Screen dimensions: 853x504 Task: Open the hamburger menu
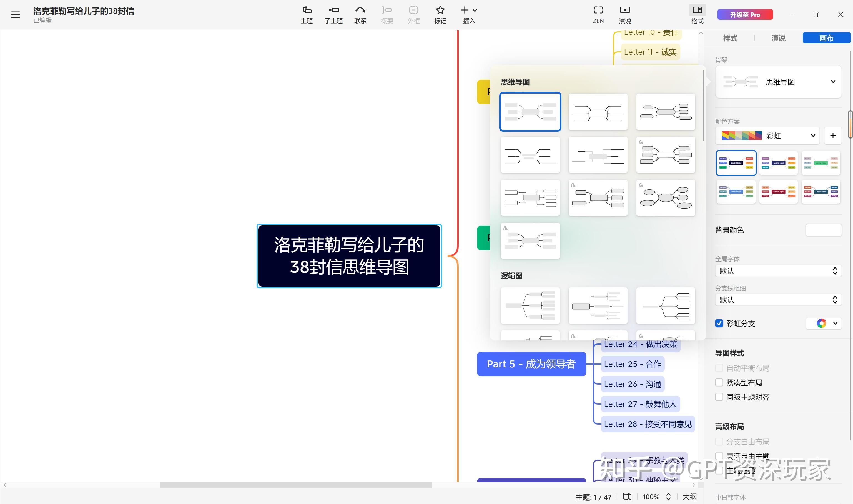click(15, 15)
